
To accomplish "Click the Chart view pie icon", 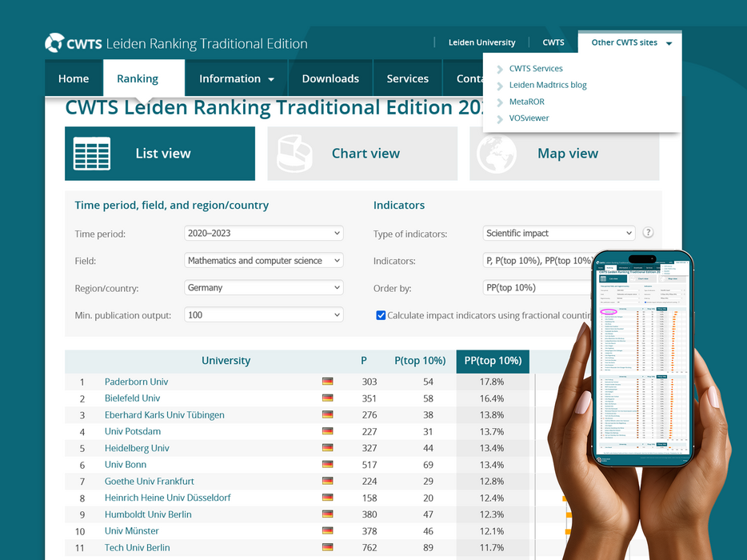I will [x=294, y=154].
